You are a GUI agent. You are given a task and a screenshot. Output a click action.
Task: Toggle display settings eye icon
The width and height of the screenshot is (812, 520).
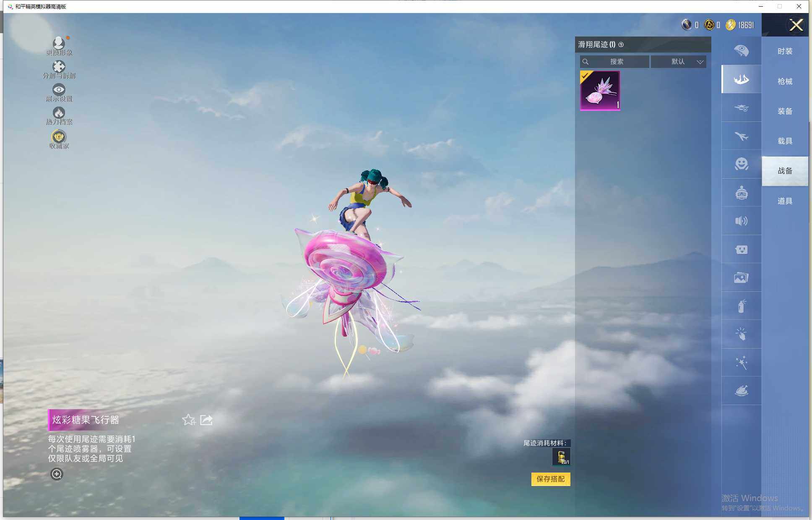(x=59, y=89)
